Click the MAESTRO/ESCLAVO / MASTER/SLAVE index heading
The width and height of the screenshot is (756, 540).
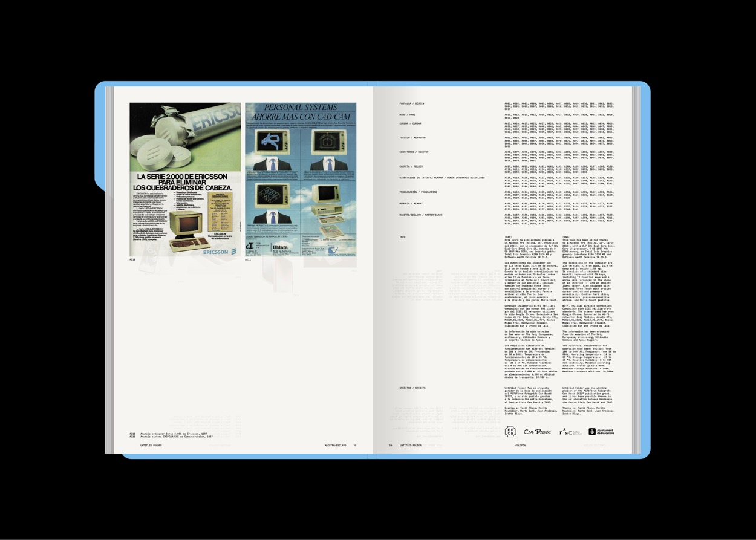tap(420, 214)
